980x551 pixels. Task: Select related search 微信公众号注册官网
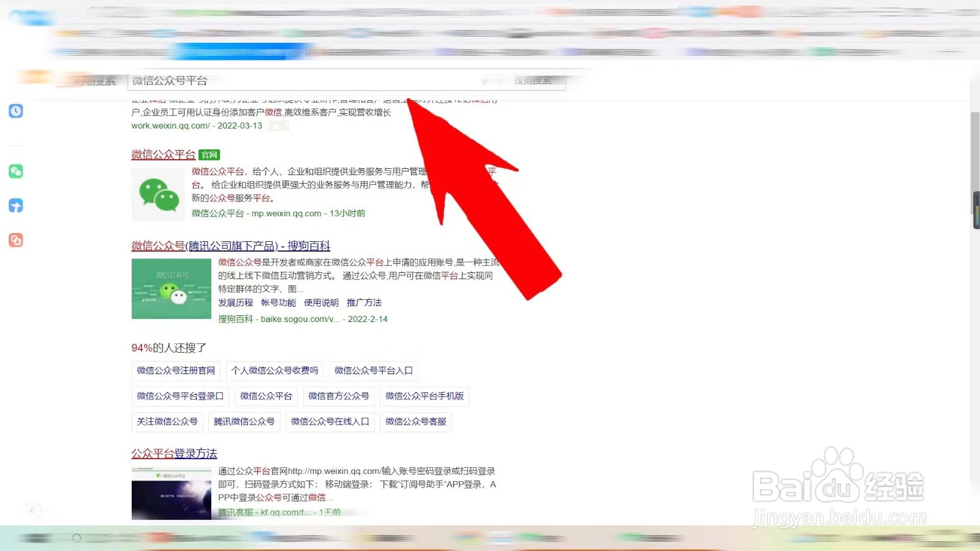[176, 370]
